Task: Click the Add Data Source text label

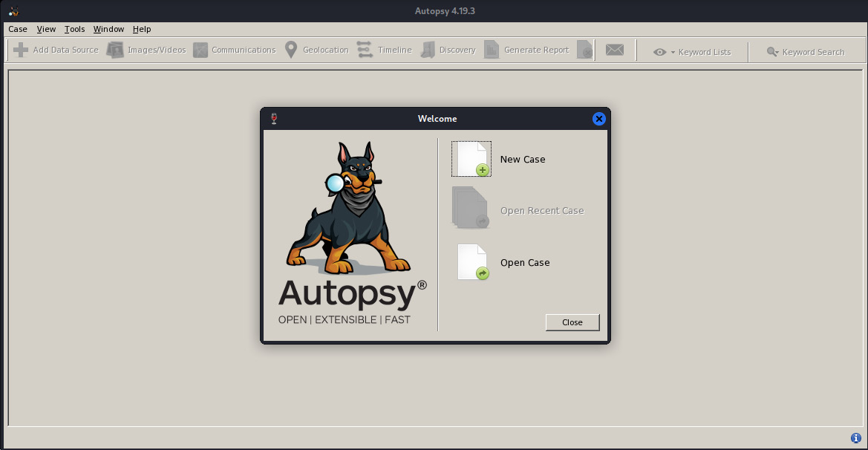Action: pyautogui.click(x=65, y=50)
